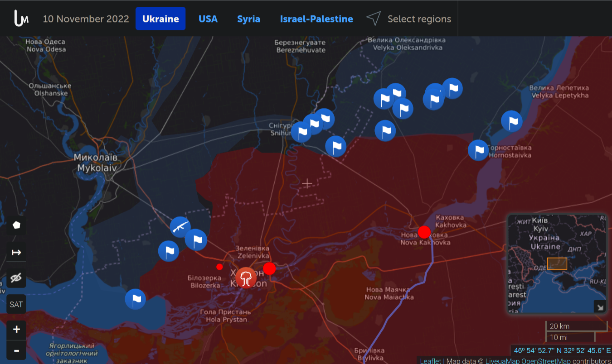Screen dimensions: 612x364
Task: Activate the distance ruler arrow tool
Action: coord(16,252)
